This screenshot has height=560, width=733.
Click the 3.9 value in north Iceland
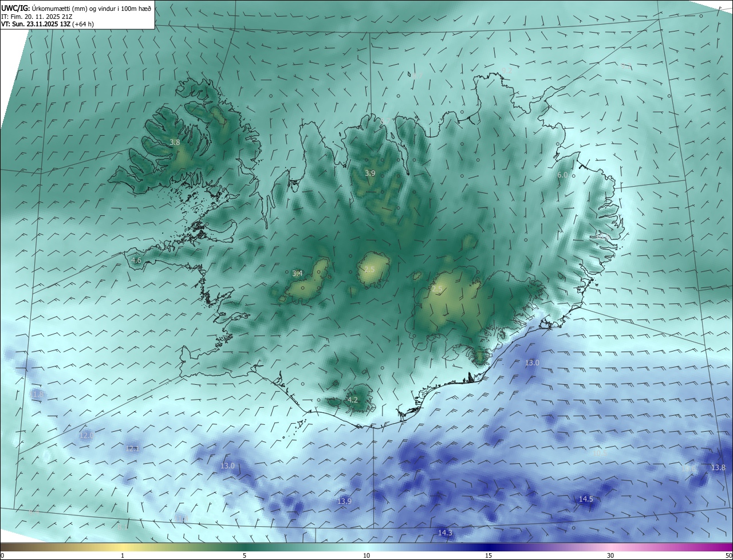(x=371, y=173)
